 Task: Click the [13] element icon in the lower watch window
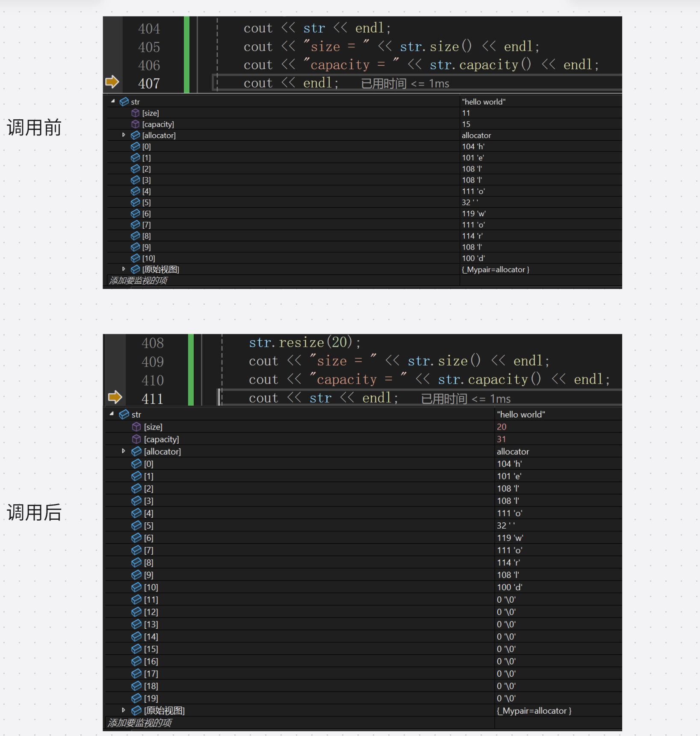[136, 624]
